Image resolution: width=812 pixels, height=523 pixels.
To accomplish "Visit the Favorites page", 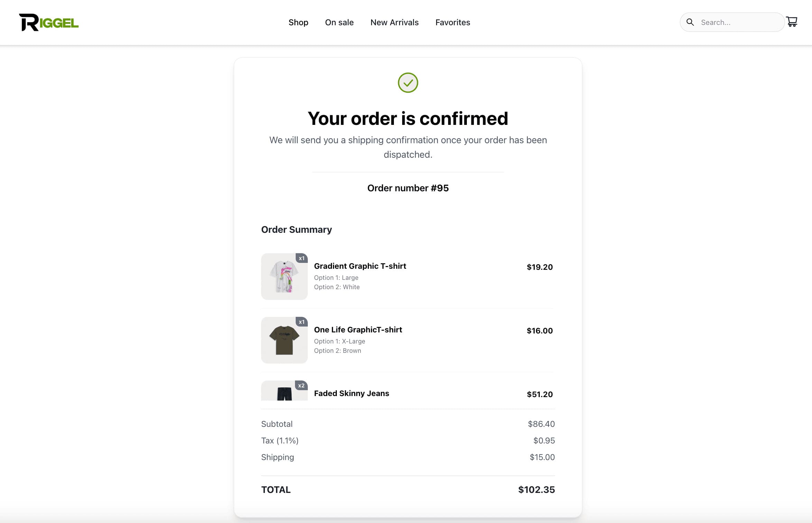I will pyautogui.click(x=452, y=22).
